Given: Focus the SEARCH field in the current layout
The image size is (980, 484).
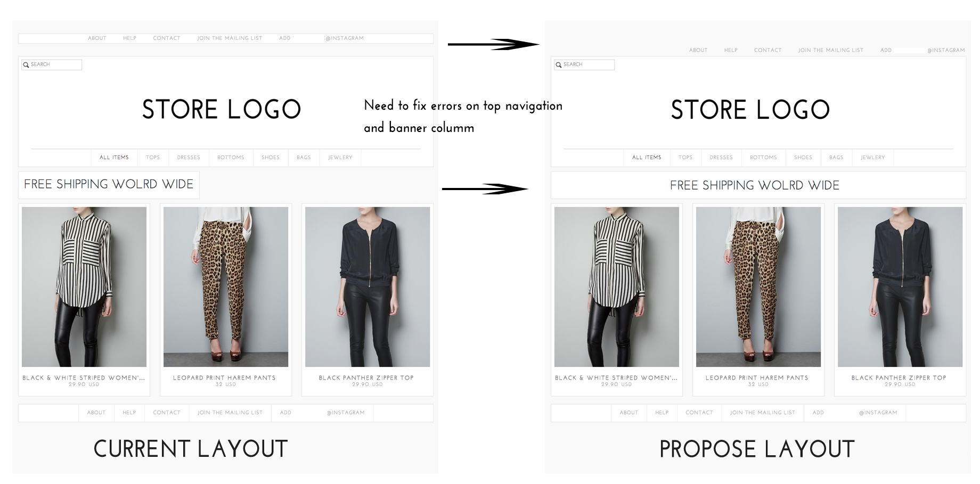Looking at the screenshot, I should click(52, 65).
